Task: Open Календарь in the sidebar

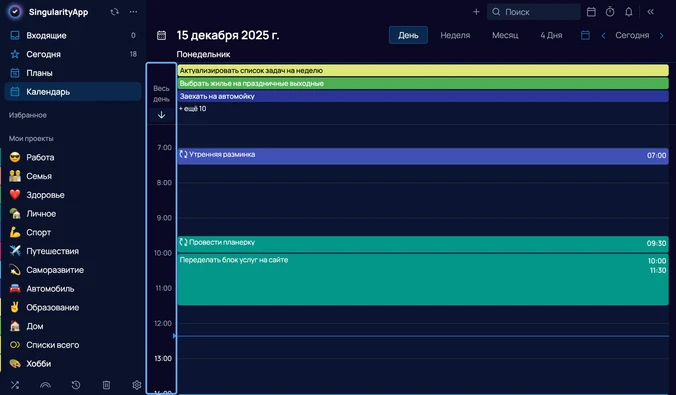Action: (x=72, y=91)
